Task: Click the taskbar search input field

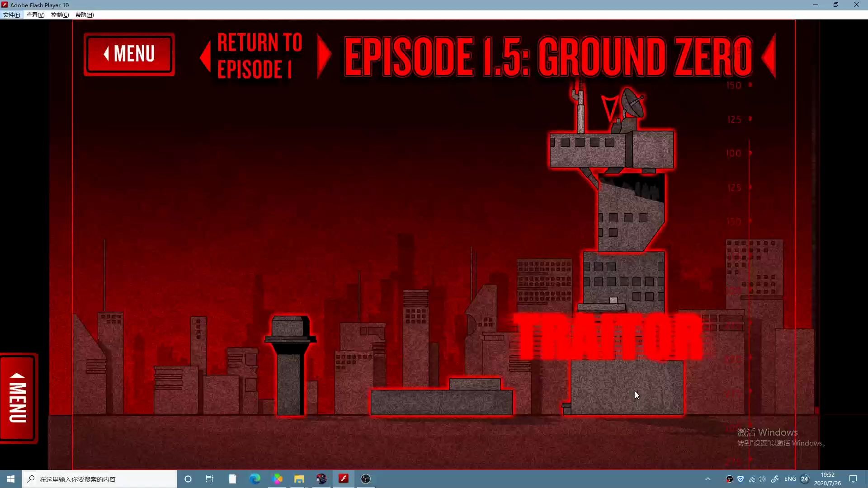Action: [x=99, y=479]
